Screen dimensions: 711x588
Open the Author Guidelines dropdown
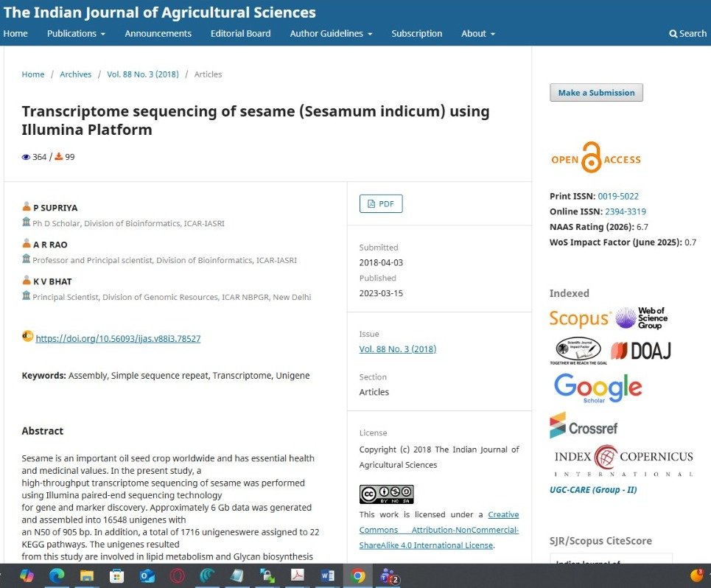pyautogui.click(x=331, y=33)
